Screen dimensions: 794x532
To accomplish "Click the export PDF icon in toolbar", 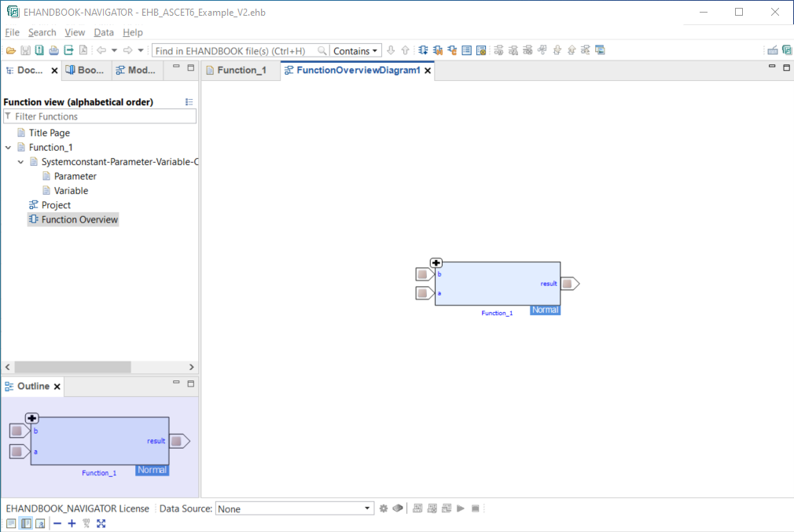I will 83,50.
